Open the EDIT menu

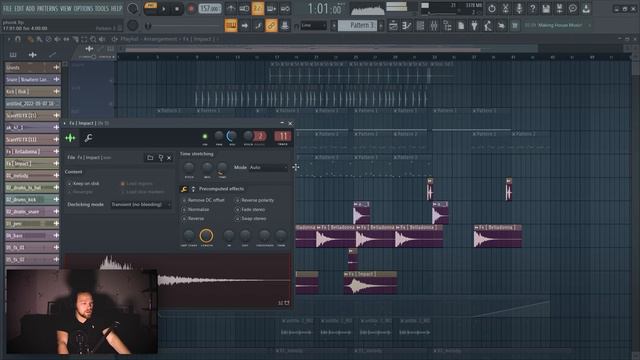(19, 9)
